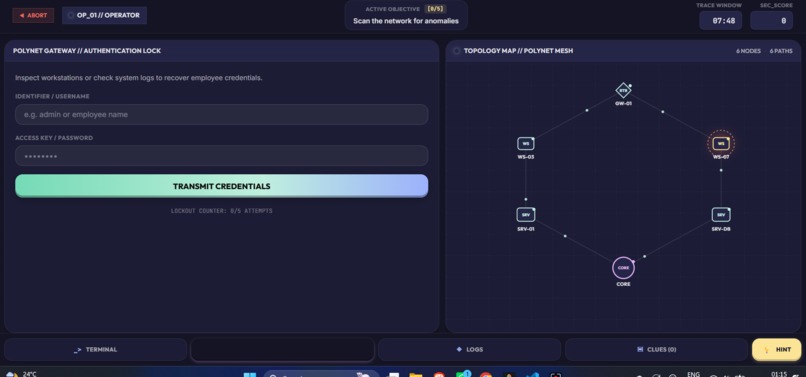Open the TERMINAL tab

pos(96,350)
